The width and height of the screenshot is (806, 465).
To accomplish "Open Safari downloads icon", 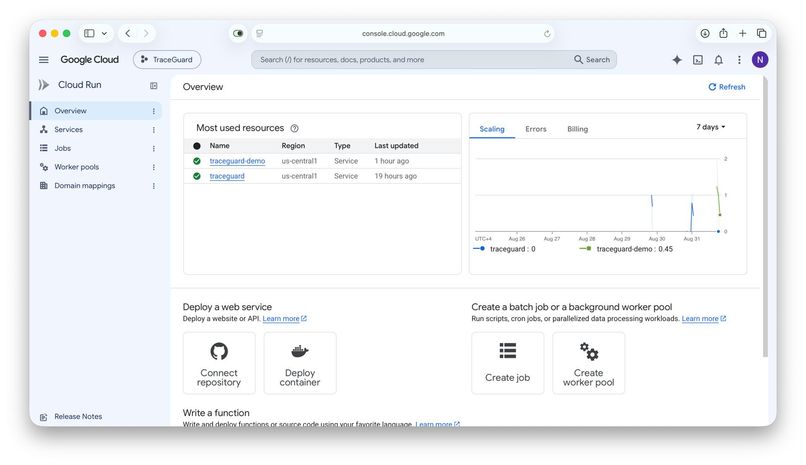I will tap(705, 33).
